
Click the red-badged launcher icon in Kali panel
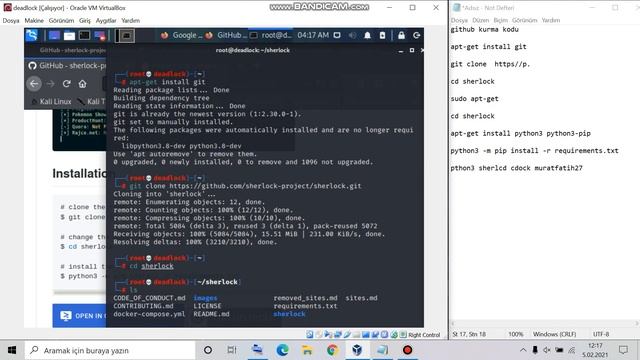(100, 36)
